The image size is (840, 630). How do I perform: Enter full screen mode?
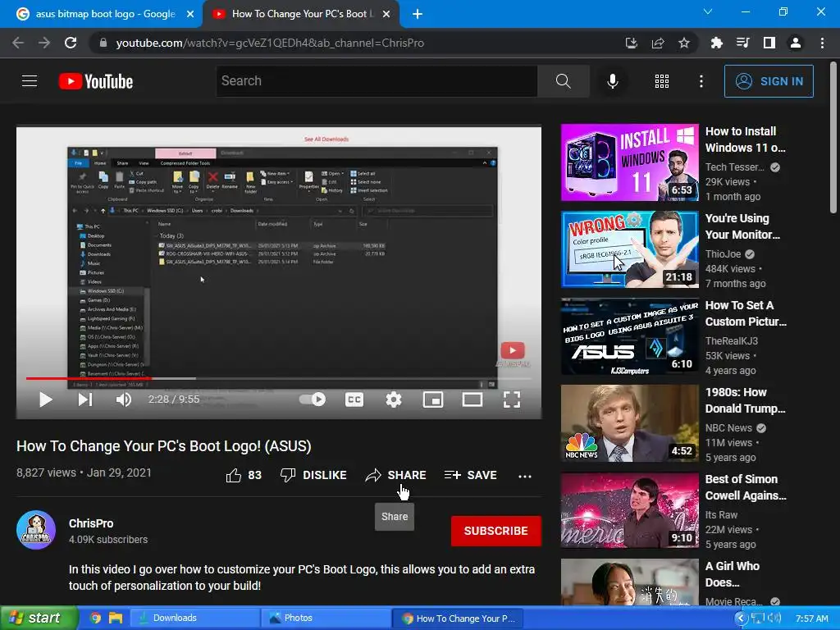tap(512, 399)
